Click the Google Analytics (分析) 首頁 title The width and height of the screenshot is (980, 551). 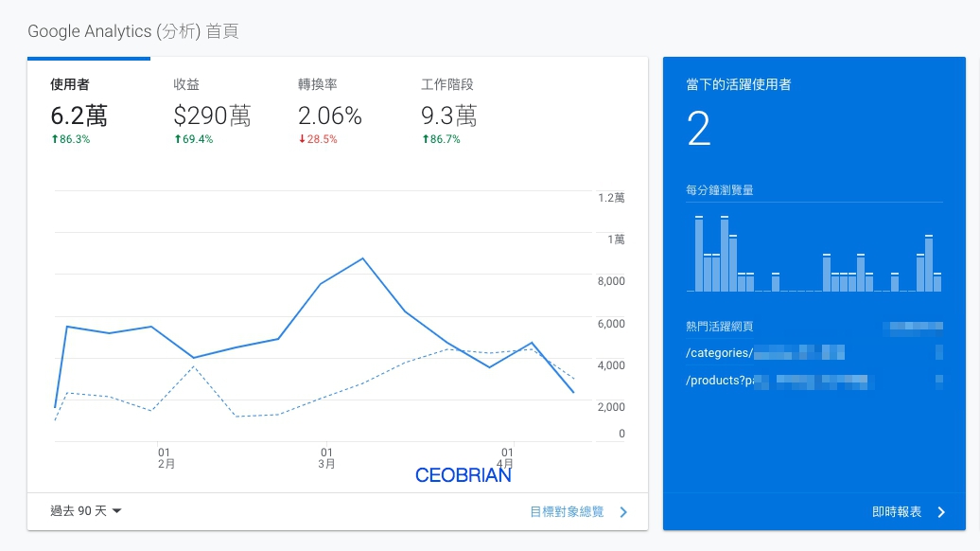tap(133, 31)
